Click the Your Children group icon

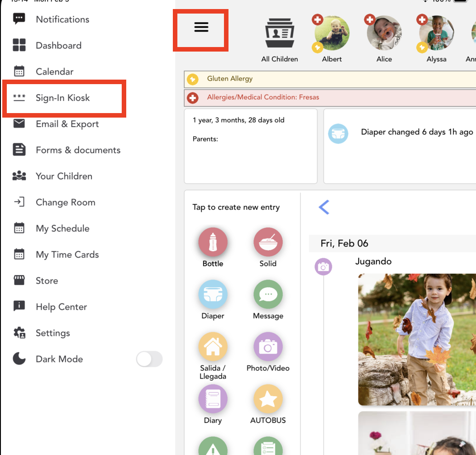pos(19,176)
